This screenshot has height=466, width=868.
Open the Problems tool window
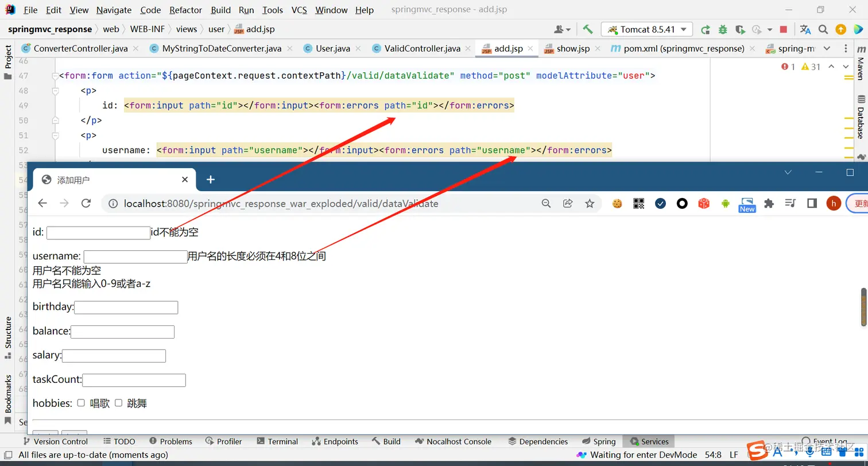point(170,441)
